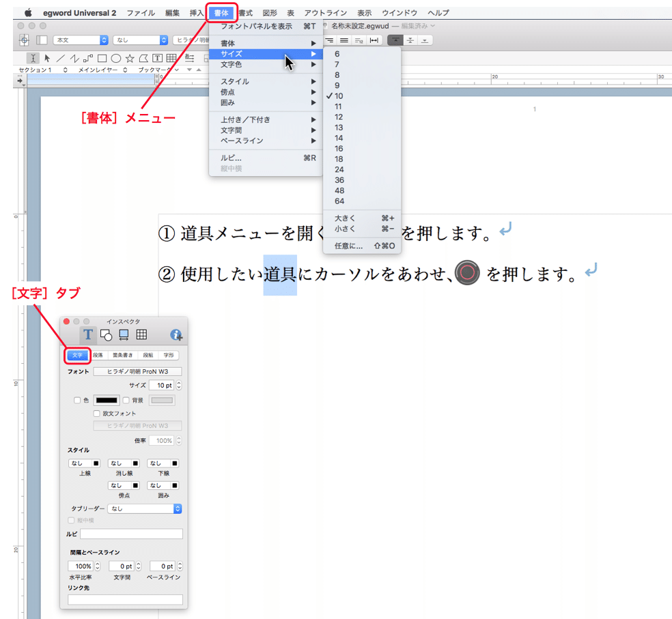Select 大きく to enlarge text
This screenshot has width=672, height=619.
(362, 218)
